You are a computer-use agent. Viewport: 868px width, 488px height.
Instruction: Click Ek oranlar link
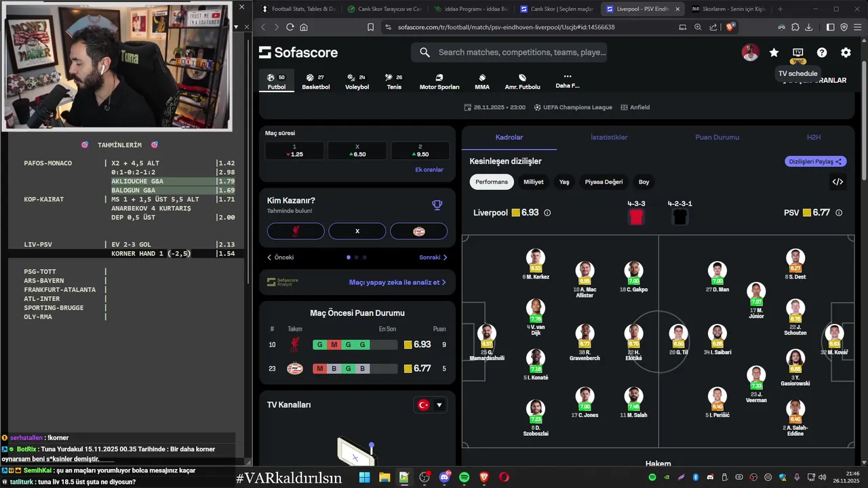(429, 169)
